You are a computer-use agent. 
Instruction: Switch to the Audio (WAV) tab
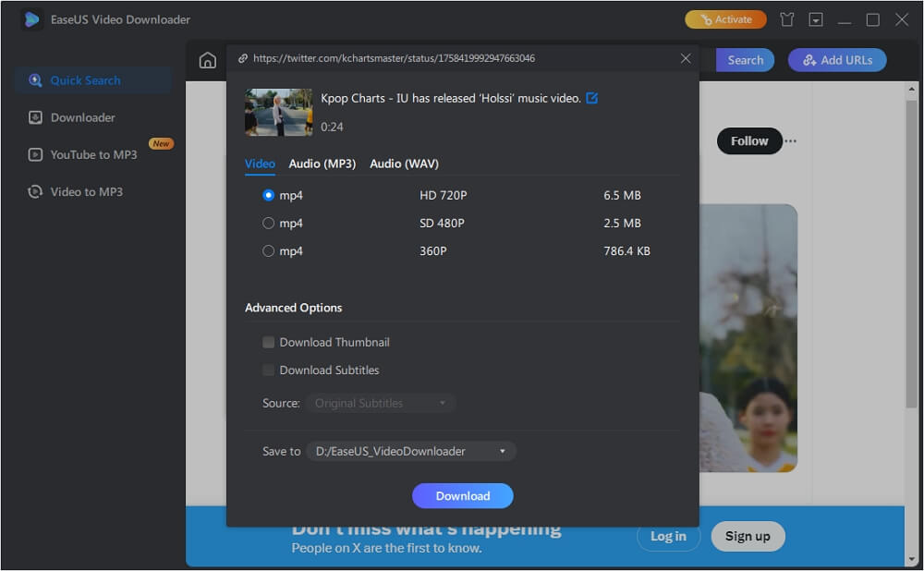tap(405, 164)
